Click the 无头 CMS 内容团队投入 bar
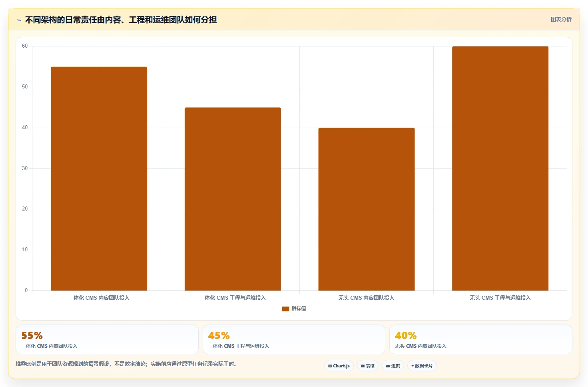Screen dimensions: 588x387 pyautogui.click(x=367, y=209)
